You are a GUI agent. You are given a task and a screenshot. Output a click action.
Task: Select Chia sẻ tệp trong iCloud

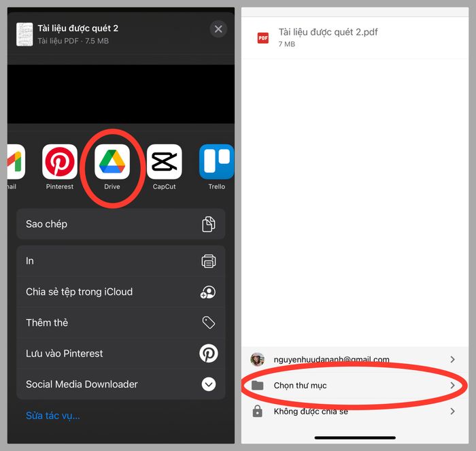(79, 292)
